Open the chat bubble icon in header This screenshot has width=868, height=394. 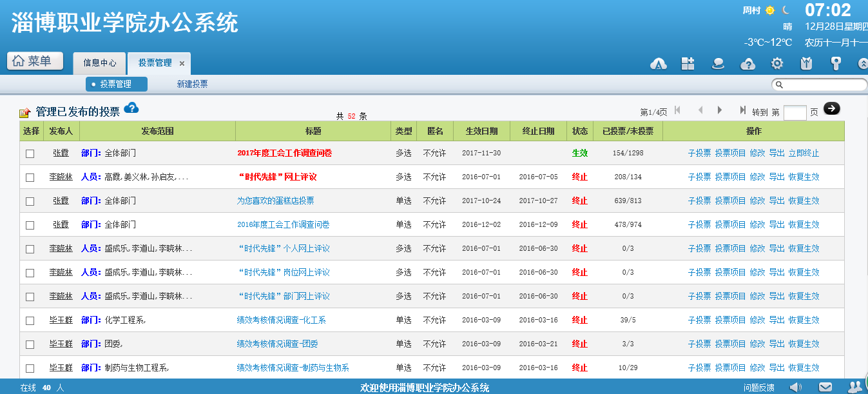pos(718,63)
